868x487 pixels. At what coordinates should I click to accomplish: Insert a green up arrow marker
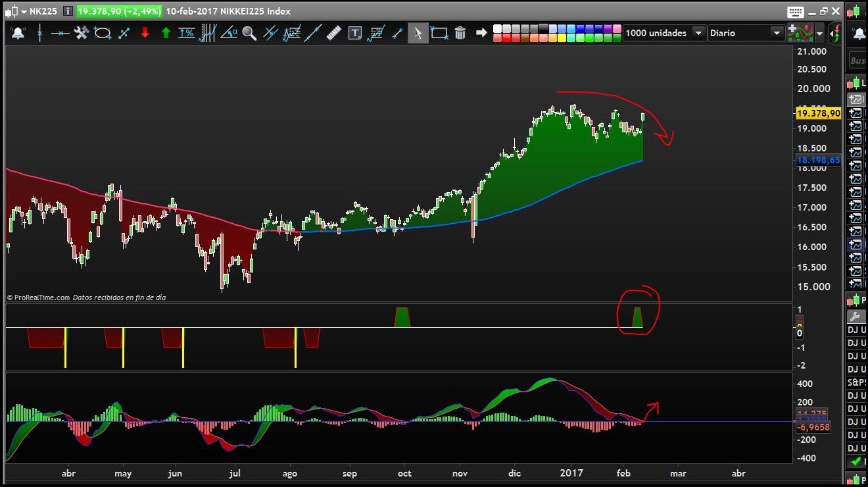pyautogui.click(x=166, y=33)
